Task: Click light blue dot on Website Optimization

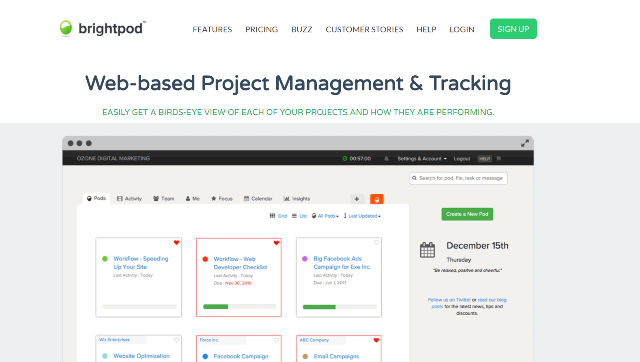Action: click(104, 356)
